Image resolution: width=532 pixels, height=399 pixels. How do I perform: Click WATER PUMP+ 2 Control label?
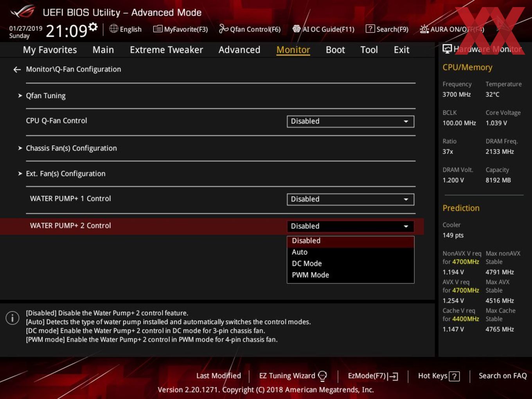coord(70,226)
